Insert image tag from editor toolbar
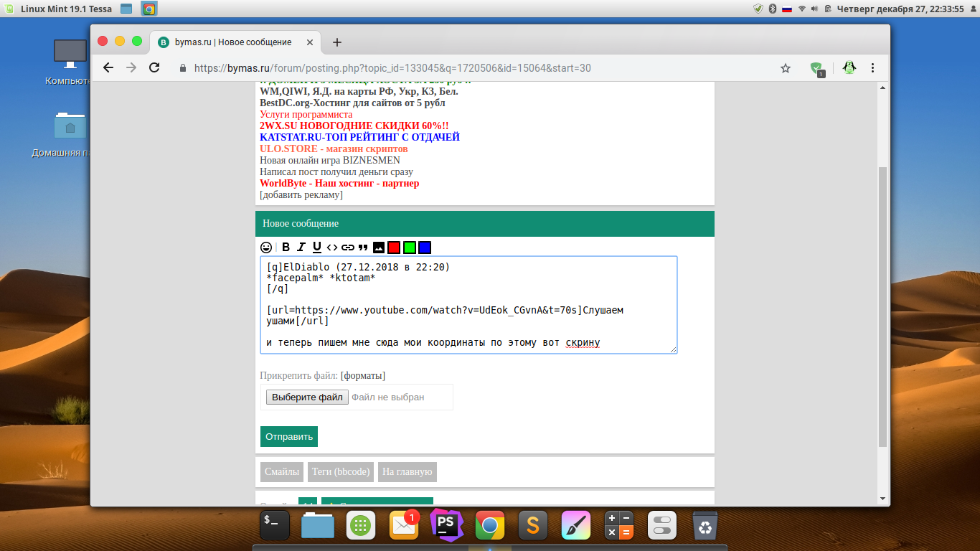The height and width of the screenshot is (551, 980). (379, 248)
